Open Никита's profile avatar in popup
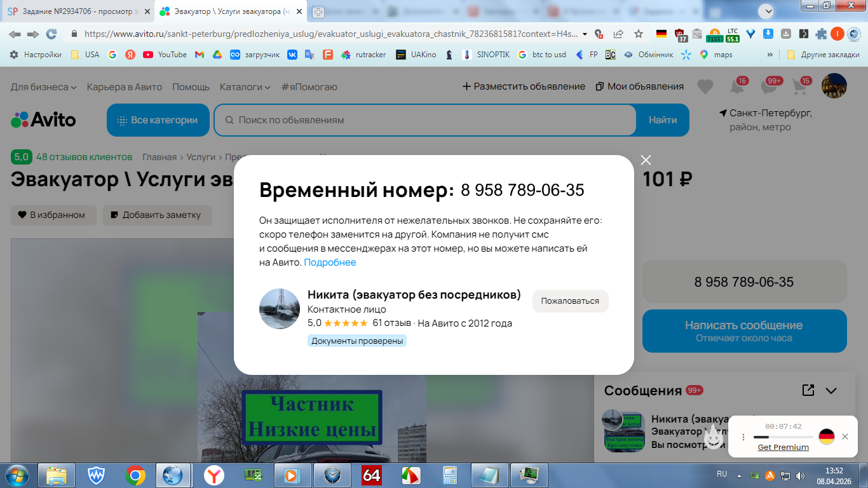The image size is (868, 488). [280, 309]
